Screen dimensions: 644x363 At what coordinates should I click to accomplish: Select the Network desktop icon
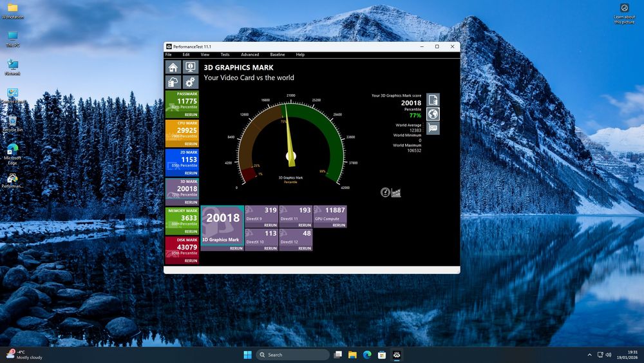click(13, 68)
